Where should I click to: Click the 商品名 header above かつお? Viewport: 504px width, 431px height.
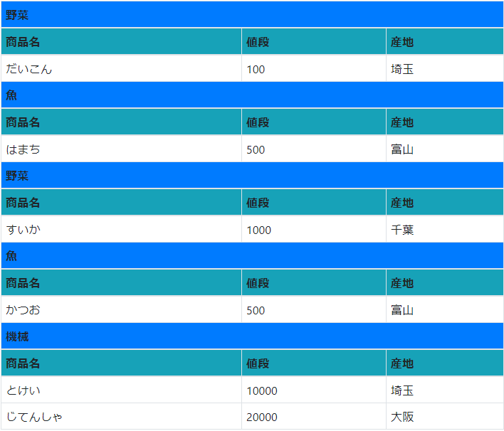(x=121, y=282)
